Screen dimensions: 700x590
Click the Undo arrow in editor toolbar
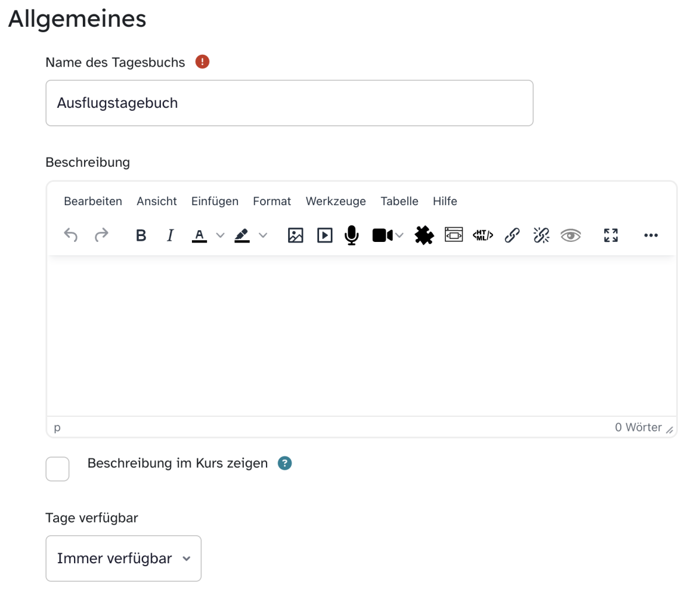click(71, 235)
